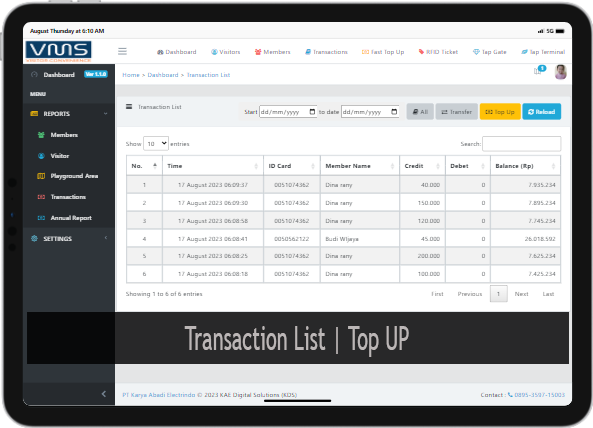Sort the table by the No. column

pyautogui.click(x=144, y=166)
